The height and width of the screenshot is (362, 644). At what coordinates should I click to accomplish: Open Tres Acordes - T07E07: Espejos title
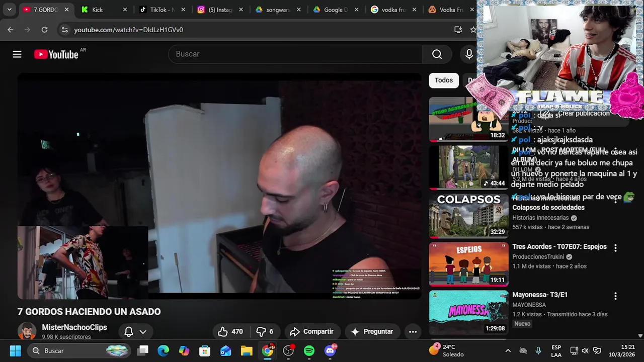pos(559,247)
